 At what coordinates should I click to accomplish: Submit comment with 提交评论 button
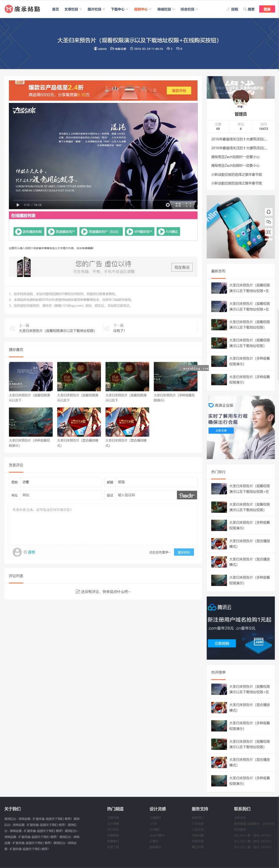(184, 552)
